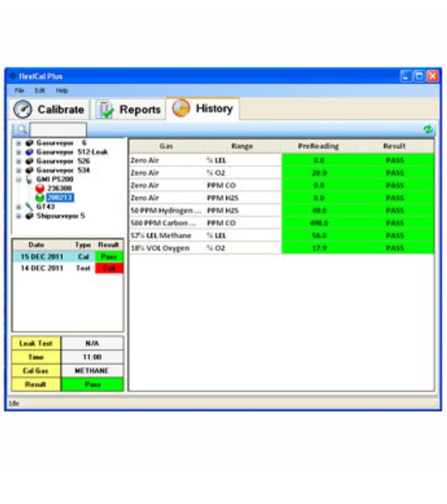
Task: Switch to the Calibrate tab
Action: [x=49, y=109]
